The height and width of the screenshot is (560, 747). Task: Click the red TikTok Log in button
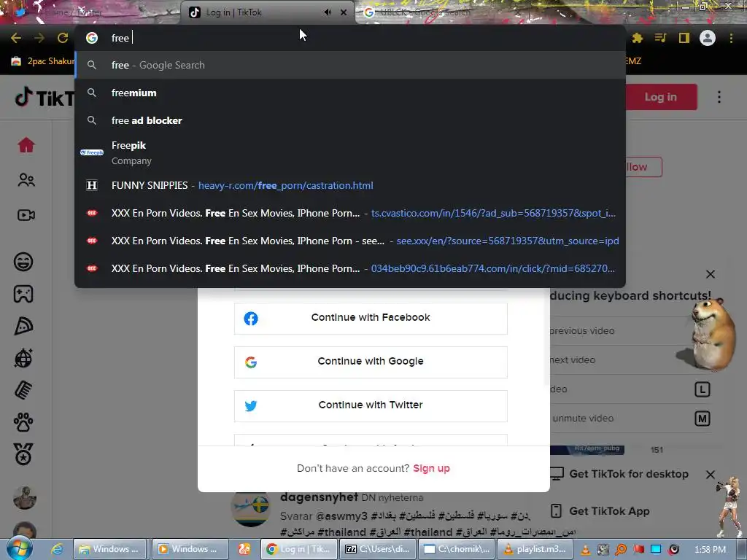(x=661, y=97)
